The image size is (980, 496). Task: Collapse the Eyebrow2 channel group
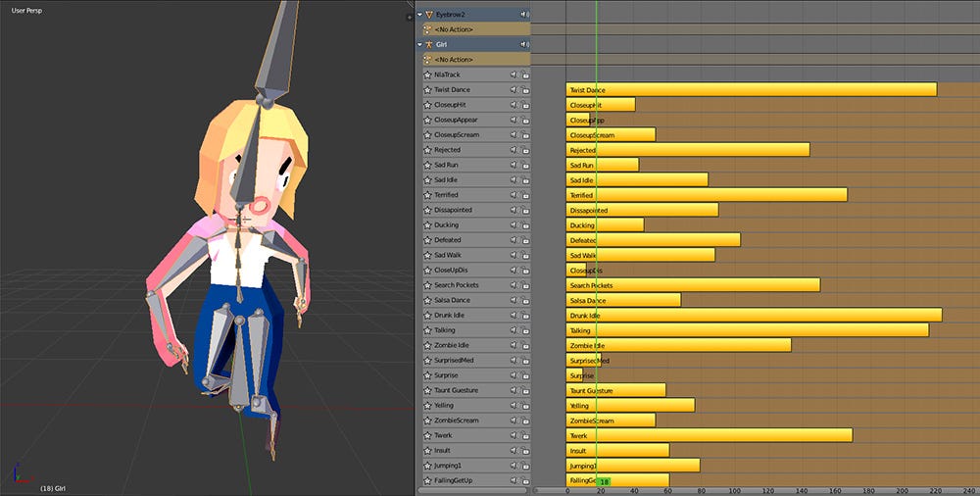(x=419, y=14)
